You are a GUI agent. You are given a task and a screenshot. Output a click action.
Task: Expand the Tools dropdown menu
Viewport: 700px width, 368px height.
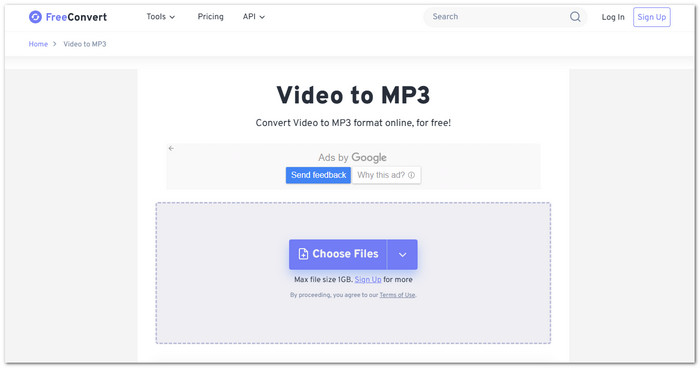pos(161,17)
